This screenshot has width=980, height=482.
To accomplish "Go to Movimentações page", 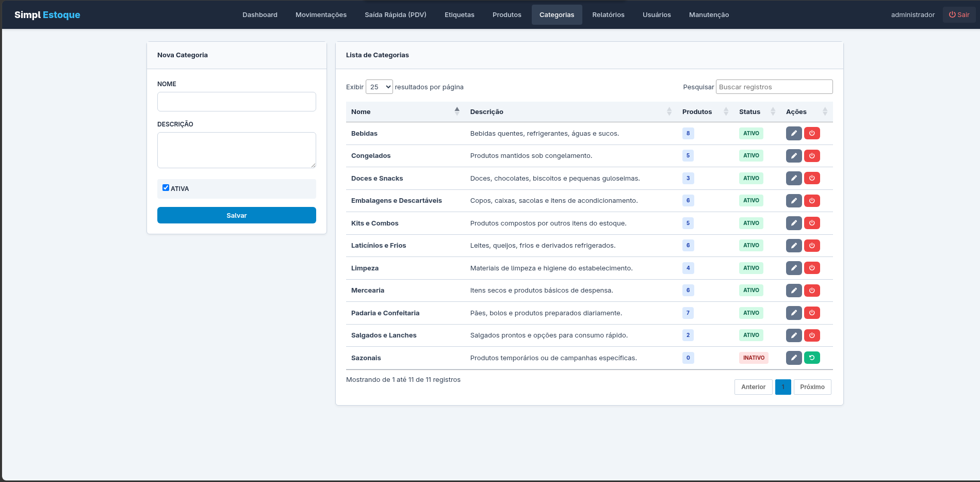I will coord(321,14).
